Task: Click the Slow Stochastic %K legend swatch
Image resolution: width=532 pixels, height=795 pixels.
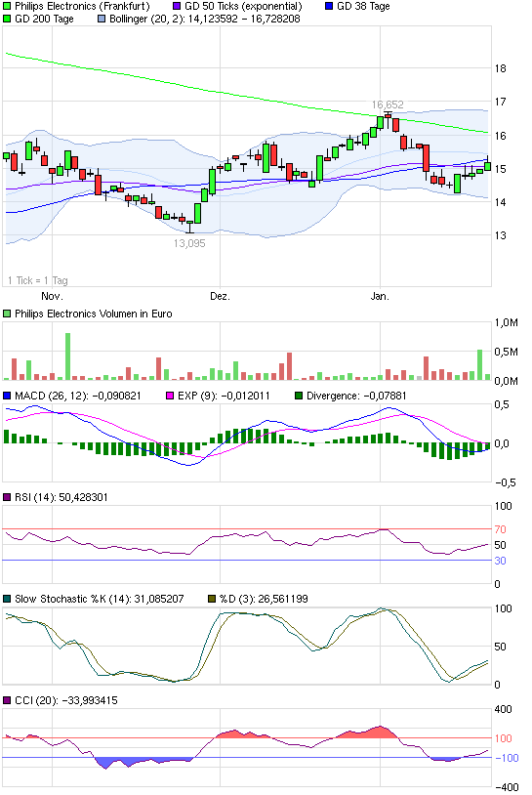Action: pos(7,599)
